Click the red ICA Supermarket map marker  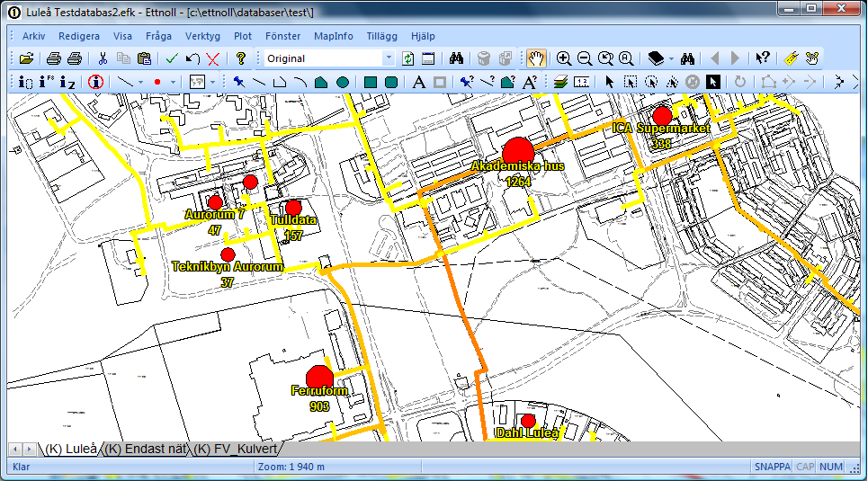(662, 116)
